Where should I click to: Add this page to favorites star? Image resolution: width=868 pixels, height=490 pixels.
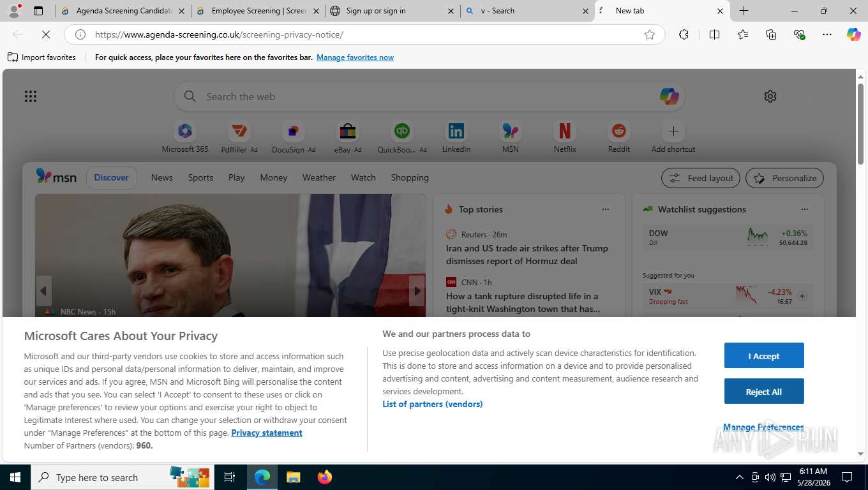coord(650,34)
